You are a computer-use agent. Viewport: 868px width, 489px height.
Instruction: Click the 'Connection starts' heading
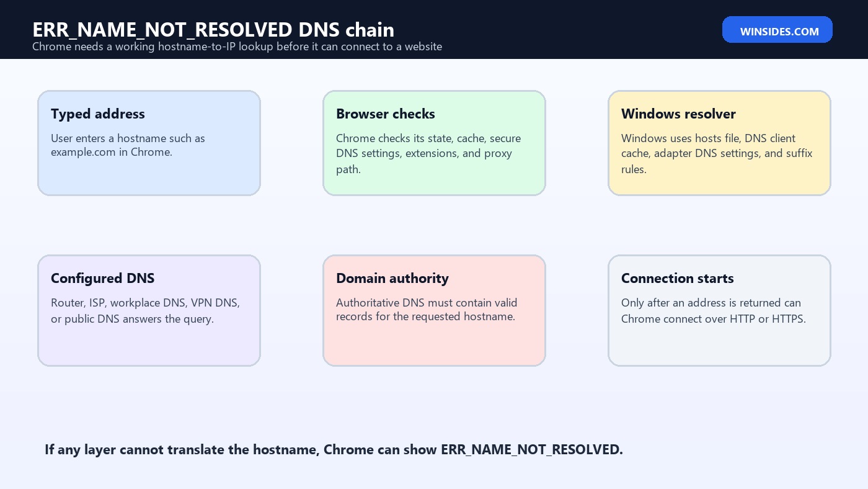(x=678, y=278)
